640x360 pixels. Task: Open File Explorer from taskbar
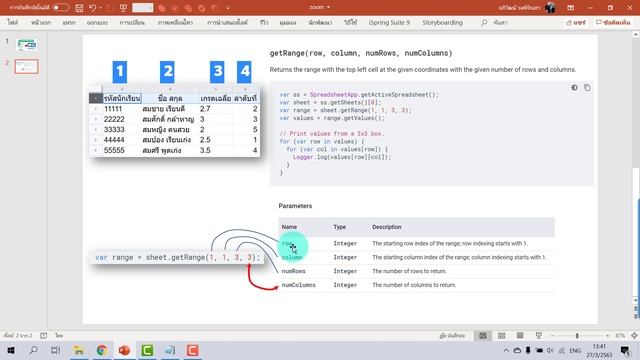(x=78, y=350)
